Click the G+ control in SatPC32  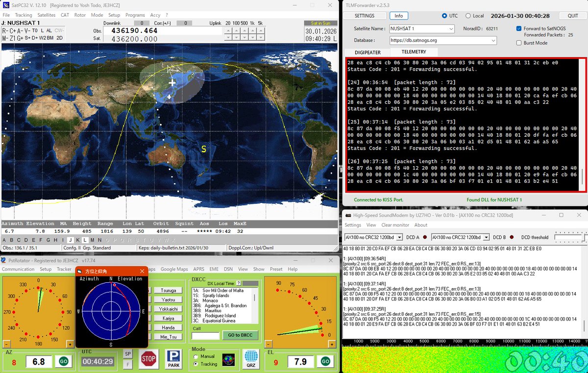(21, 38)
